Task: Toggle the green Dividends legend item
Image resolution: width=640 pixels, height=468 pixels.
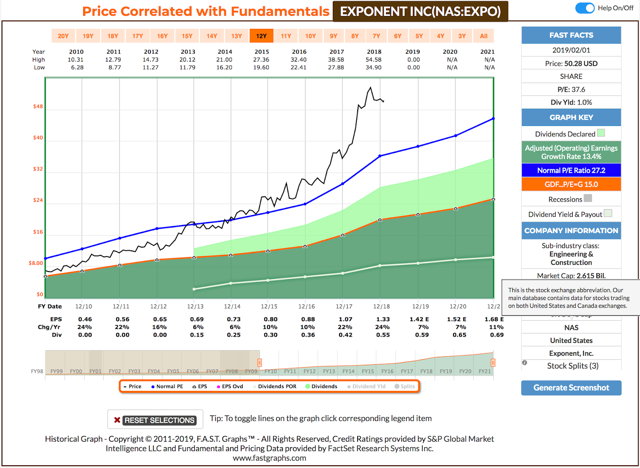Action: point(321,386)
